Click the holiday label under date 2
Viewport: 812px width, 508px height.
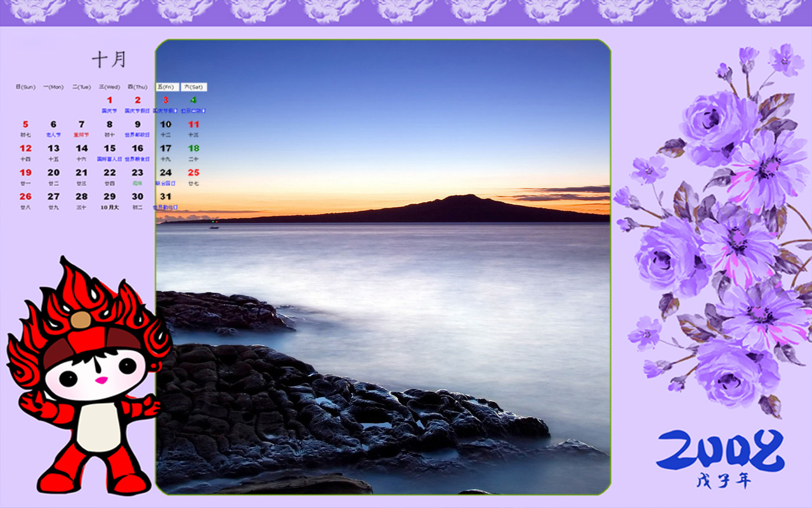tap(137, 110)
